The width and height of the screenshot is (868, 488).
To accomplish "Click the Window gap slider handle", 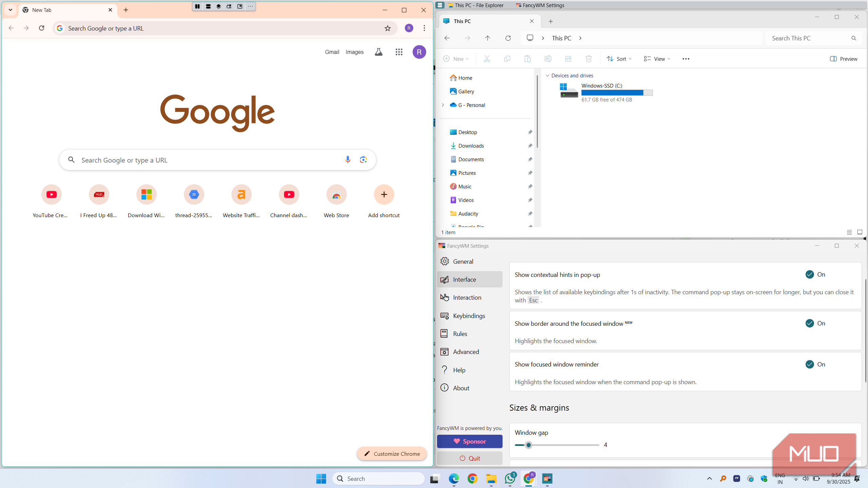I will tap(528, 445).
